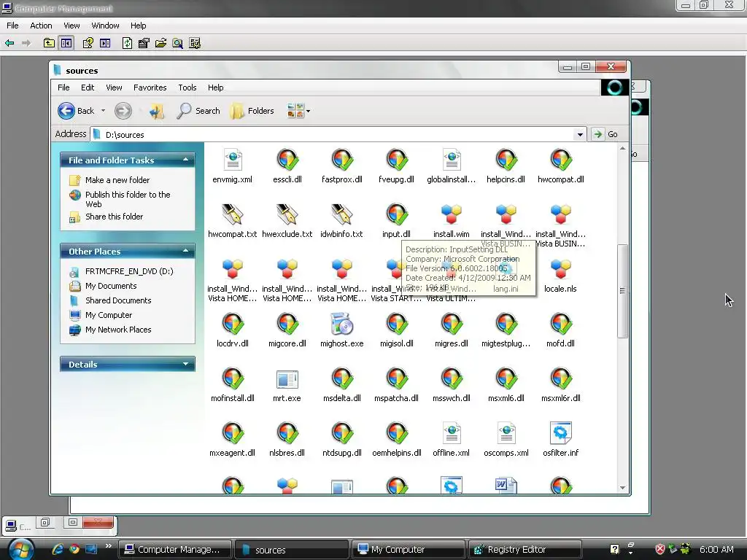Click the scroll down arrow of file list

pyautogui.click(x=622, y=488)
